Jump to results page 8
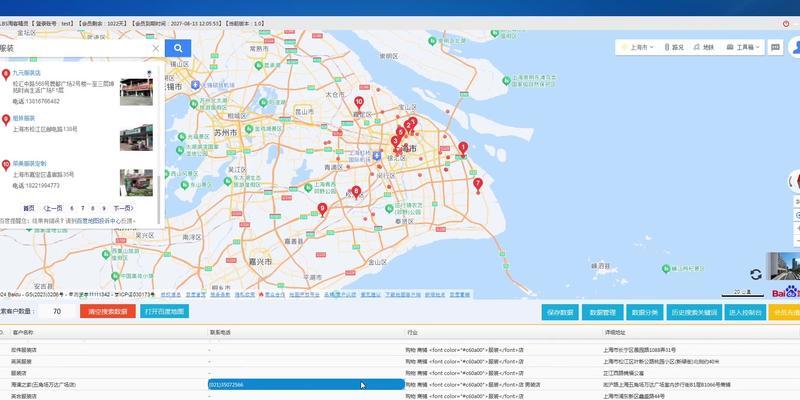The width and height of the screenshot is (800, 400). click(x=93, y=208)
